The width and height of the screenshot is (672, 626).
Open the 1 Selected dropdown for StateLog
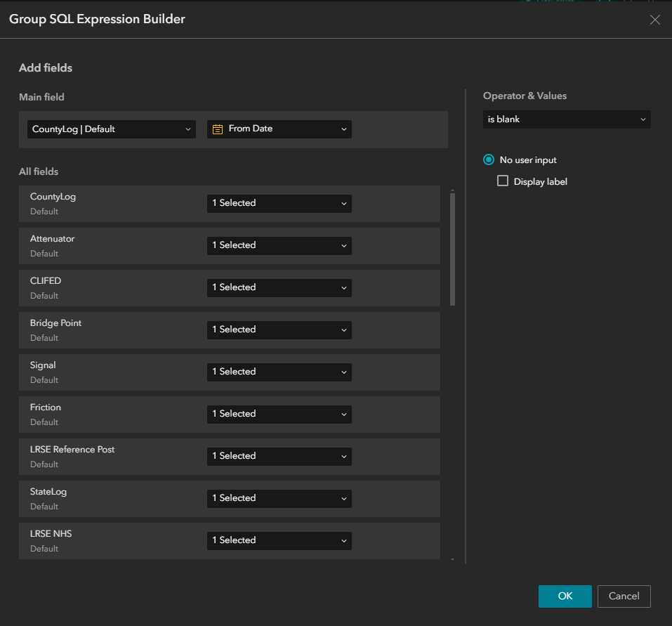[x=279, y=498]
